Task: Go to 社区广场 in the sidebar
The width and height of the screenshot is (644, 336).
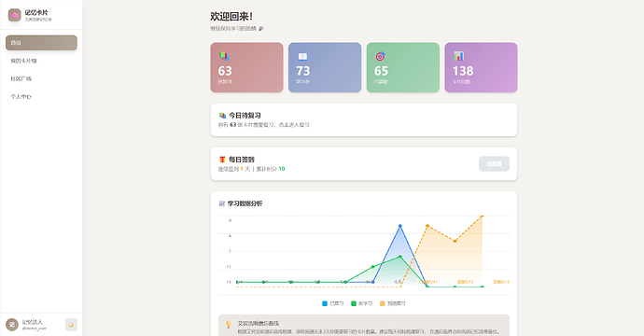Action: coord(41,78)
